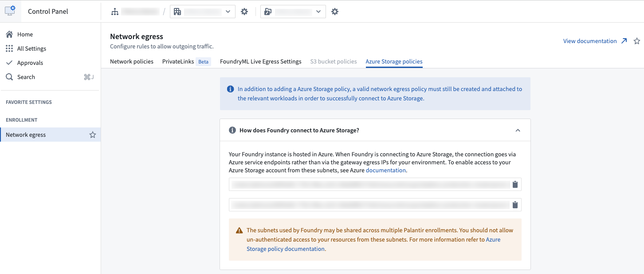This screenshot has width=644, height=274.
Task: Open the space selector dropdown
Action: [293, 12]
